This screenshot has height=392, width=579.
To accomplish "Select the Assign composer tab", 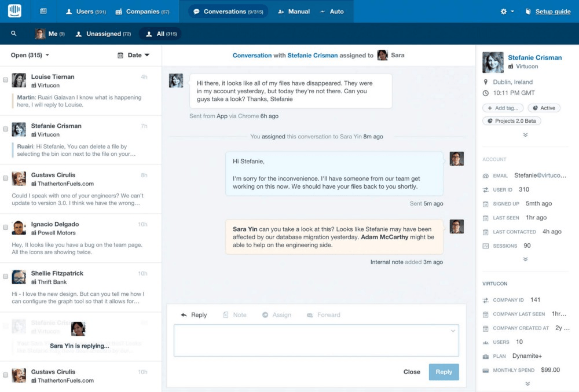I will (x=277, y=315).
